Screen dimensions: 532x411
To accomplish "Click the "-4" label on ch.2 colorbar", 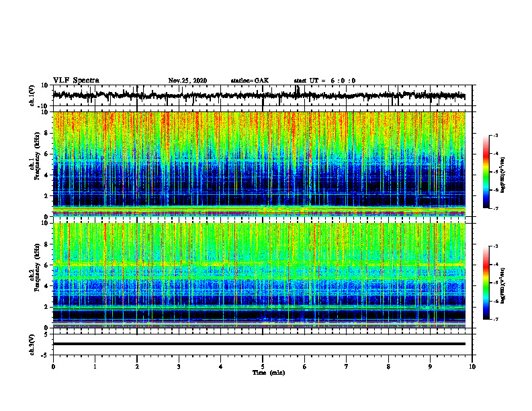I will (496, 265).
